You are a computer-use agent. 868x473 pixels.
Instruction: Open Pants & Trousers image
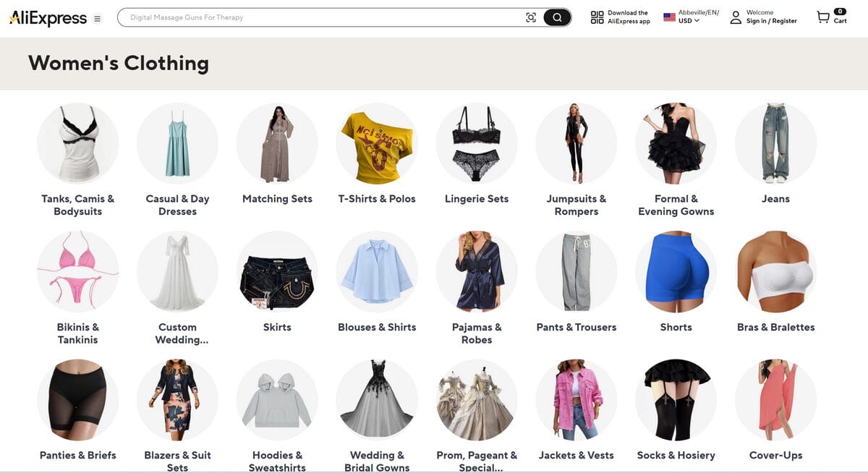[x=576, y=271]
